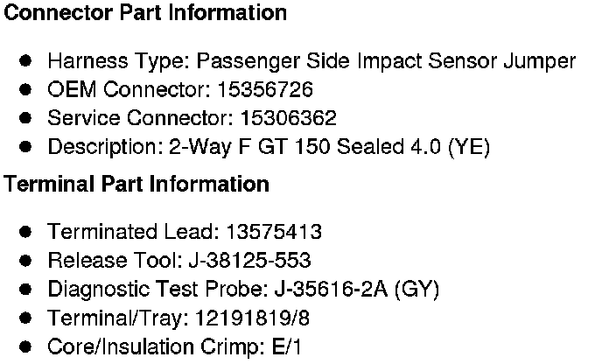Image resolution: width=602 pixels, height=364 pixels.
Task: Click the Core/Insulation Crimp E/1 text
Action: click(269, 346)
